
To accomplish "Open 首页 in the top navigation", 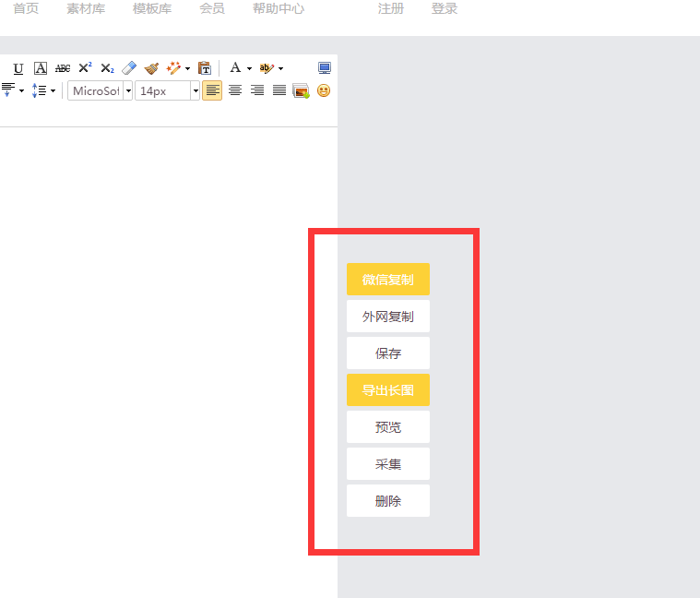I will coord(26,8).
